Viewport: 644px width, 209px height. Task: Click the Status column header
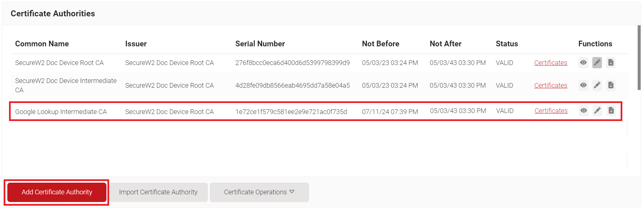pos(507,44)
